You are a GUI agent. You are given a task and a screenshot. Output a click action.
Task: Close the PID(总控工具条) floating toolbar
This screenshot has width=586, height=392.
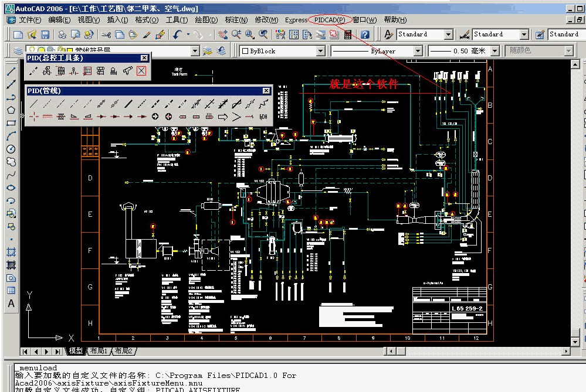point(144,58)
